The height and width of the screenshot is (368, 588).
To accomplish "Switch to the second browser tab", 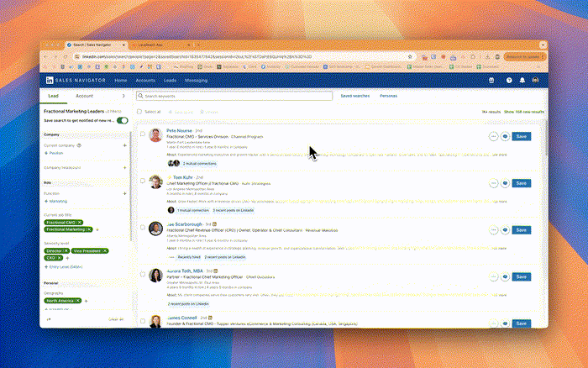I will click(x=161, y=45).
